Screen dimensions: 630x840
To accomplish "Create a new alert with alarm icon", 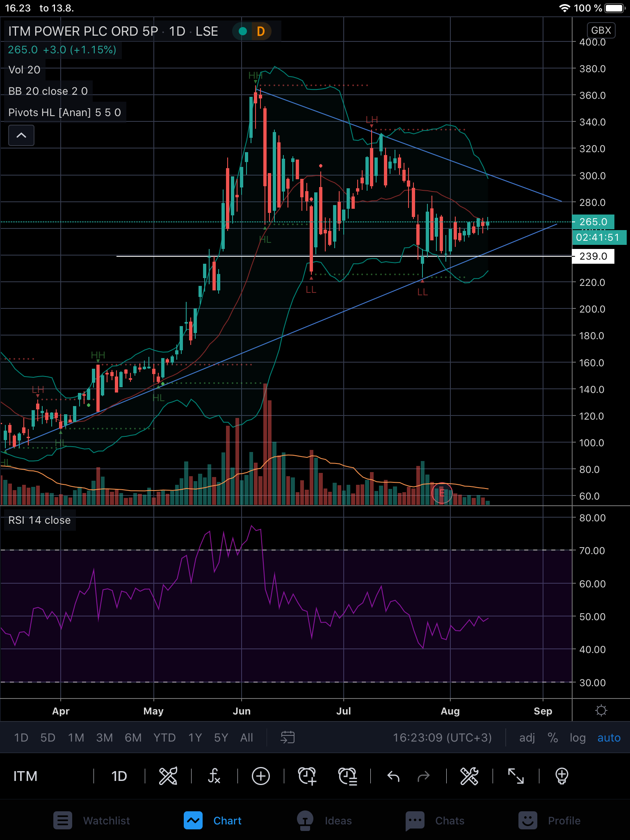I will tap(307, 776).
